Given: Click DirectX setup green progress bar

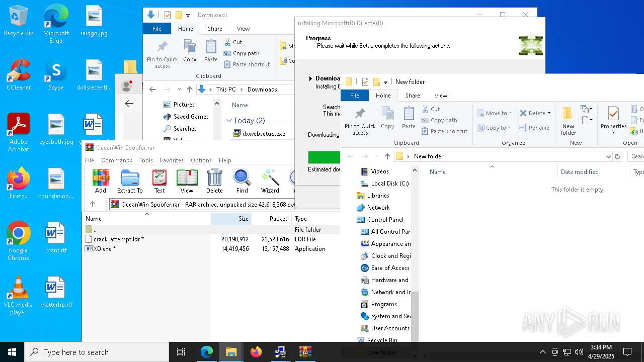Looking at the screenshot, I should [x=324, y=157].
